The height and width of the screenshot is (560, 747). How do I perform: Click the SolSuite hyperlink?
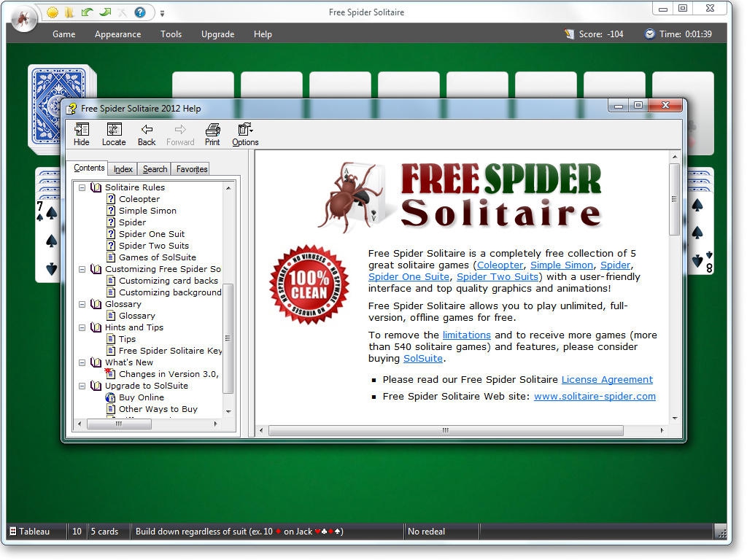(x=423, y=359)
